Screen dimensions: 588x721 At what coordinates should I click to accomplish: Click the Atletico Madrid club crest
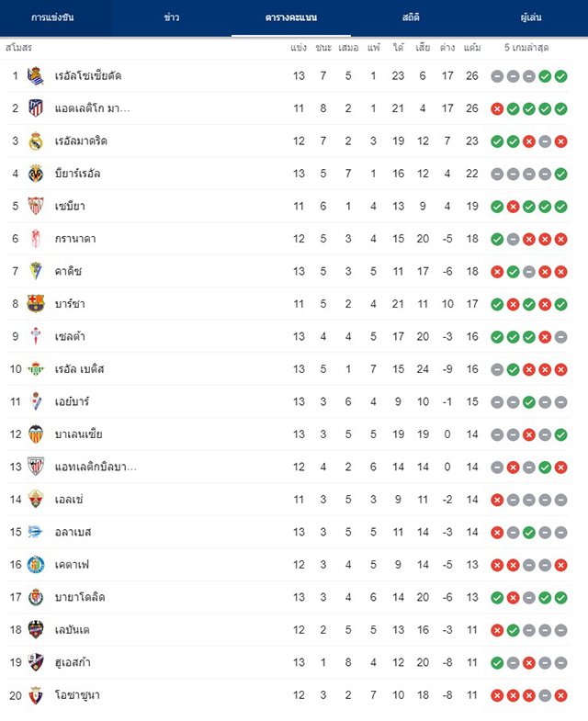pos(36,108)
